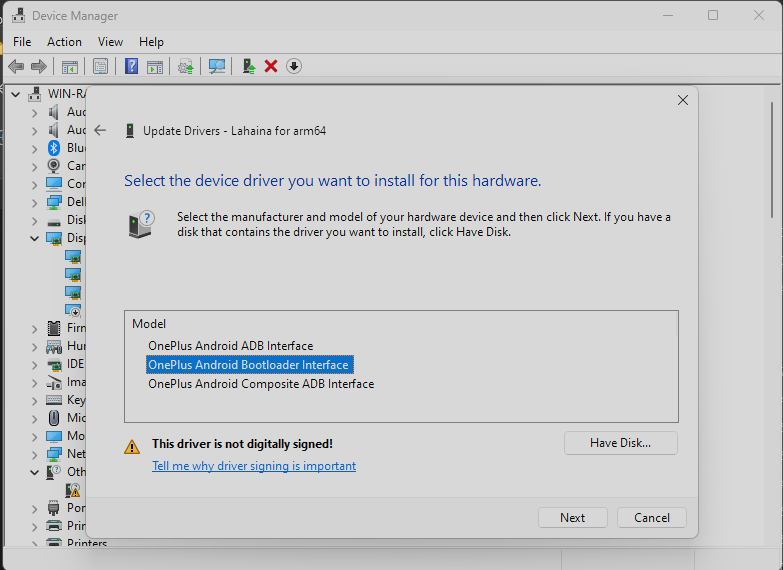Click the blue question mark Help toolbar icon
Viewport: 783px width, 570px height.
tap(131, 66)
